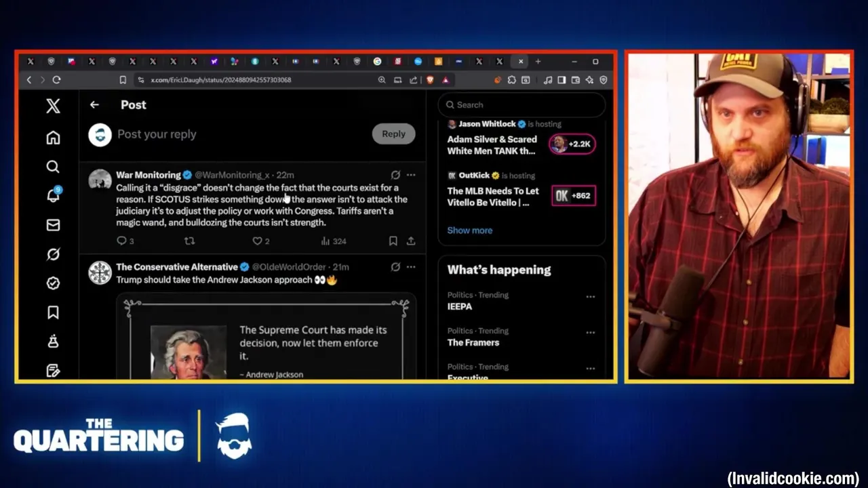Screen dimensions: 868x488
Task: Bookmark the War Monitoring post
Action: click(x=393, y=241)
